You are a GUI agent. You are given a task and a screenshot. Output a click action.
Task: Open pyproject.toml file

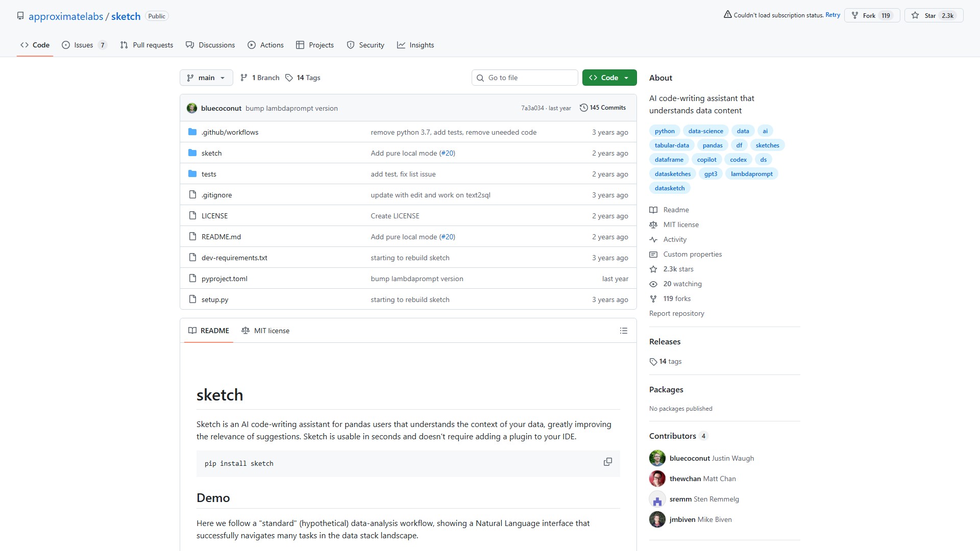[224, 279]
